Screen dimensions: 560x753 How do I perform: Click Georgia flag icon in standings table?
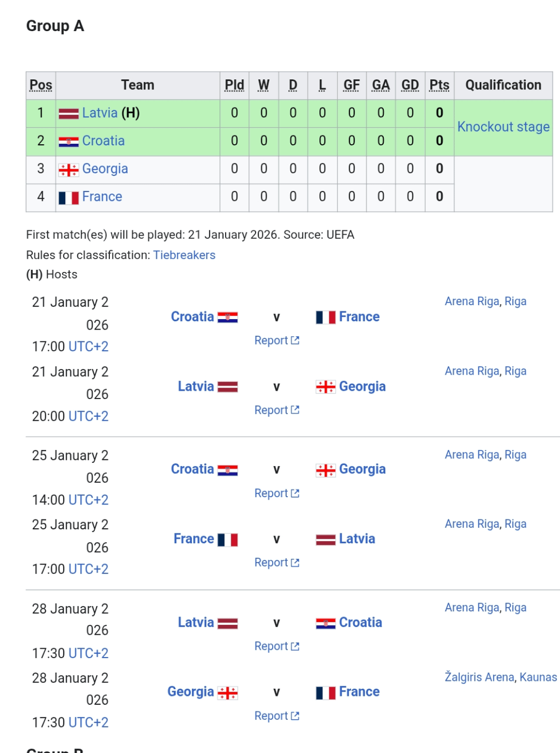pyautogui.click(x=68, y=170)
